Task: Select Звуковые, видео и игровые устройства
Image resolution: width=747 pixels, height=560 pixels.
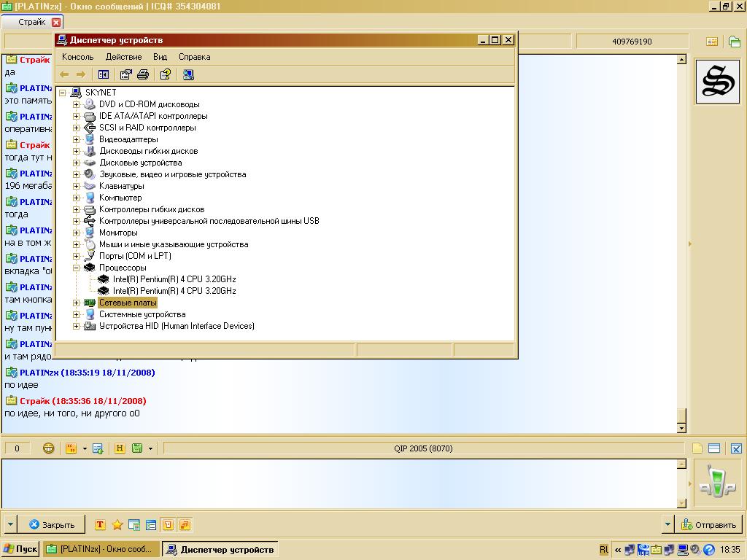Action: point(173,174)
